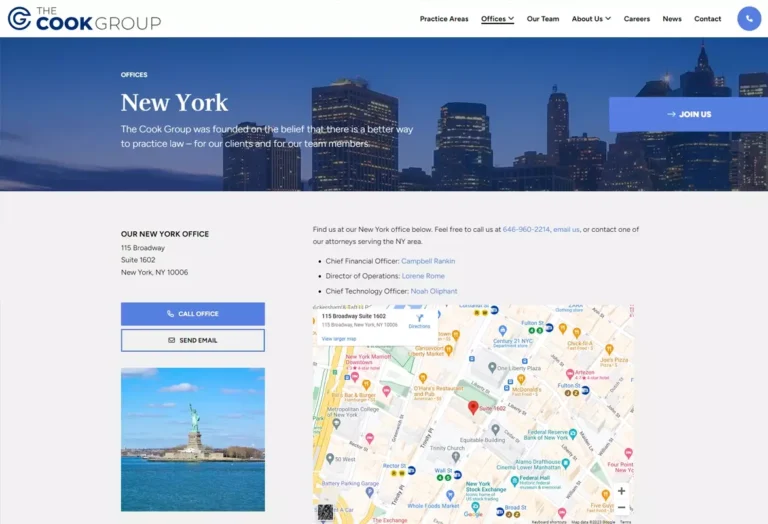Click 'Keyboard shortcuts' on map footer

pos(549,522)
